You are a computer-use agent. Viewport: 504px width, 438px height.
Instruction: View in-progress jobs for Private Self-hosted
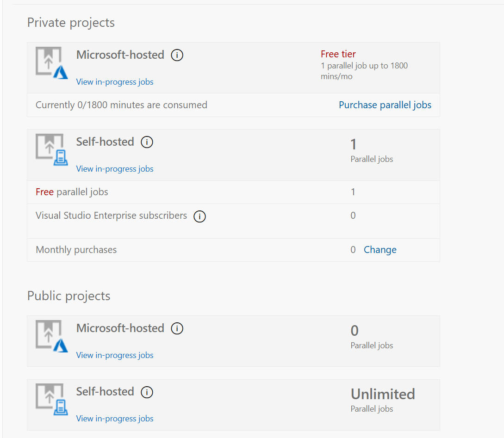pos(115,169)
